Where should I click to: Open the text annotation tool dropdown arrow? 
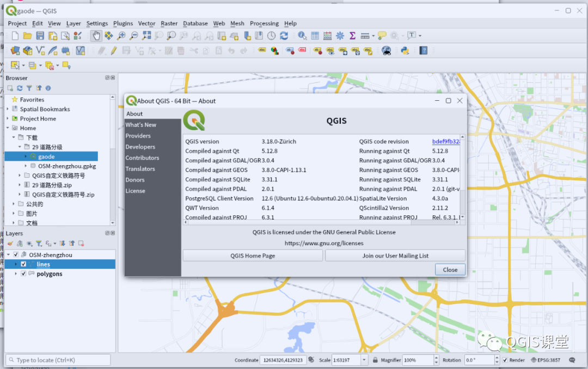point(420,36)
